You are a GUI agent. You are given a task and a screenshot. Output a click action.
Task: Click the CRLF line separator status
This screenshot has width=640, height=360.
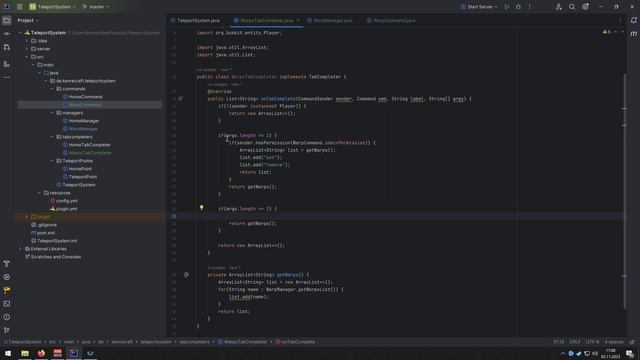(x=575, y=342)
